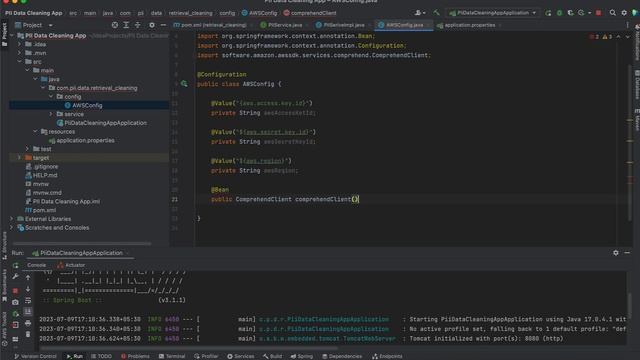640x360 pixels.
Task: Go to next highlighted error arrow
Action: [x=628, y=37]
